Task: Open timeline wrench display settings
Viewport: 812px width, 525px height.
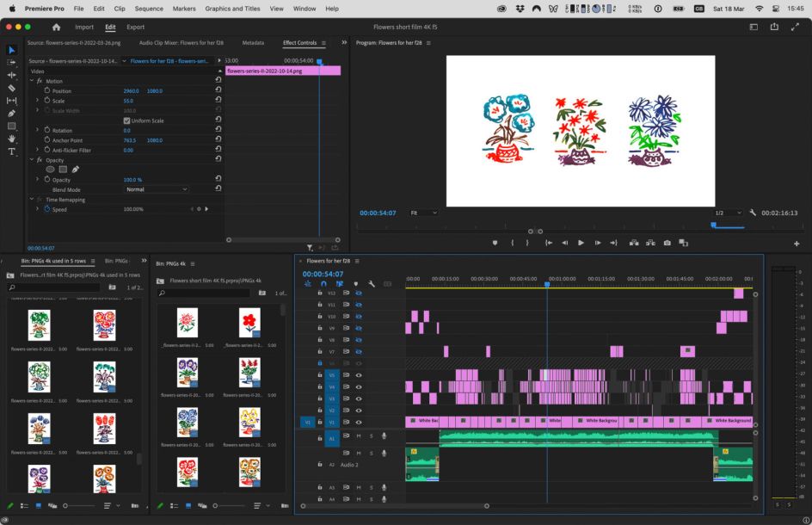Action: (372, 283)
